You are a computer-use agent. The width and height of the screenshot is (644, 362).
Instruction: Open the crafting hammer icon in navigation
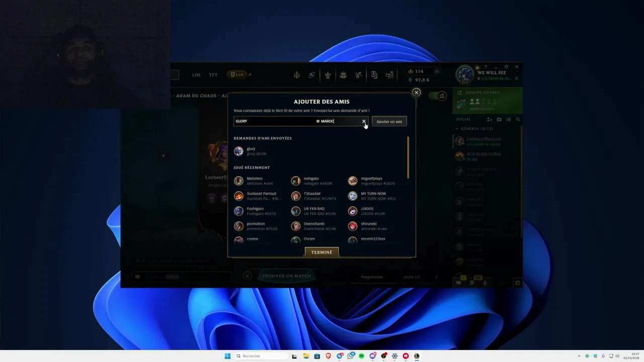[x=358, y=75]
